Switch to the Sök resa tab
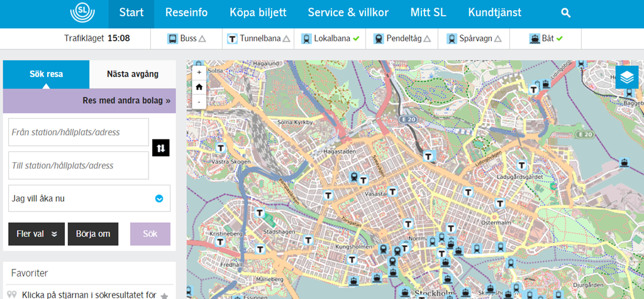Viewport: 644px width, 299px height. tap(46, 74)
